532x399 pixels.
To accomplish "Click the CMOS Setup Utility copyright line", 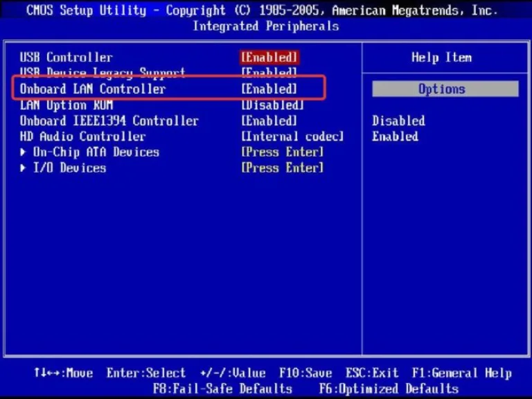I will click(x=261, y=10).
